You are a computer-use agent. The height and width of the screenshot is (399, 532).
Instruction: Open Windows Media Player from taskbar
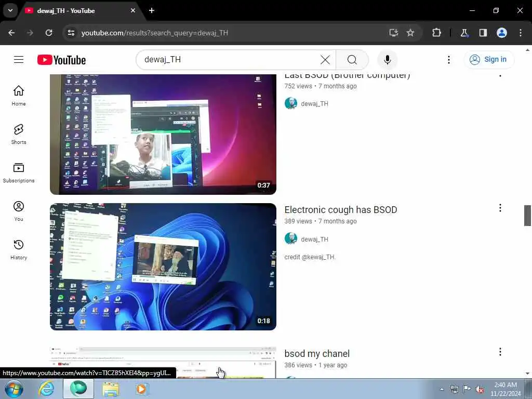click(142, 389)
